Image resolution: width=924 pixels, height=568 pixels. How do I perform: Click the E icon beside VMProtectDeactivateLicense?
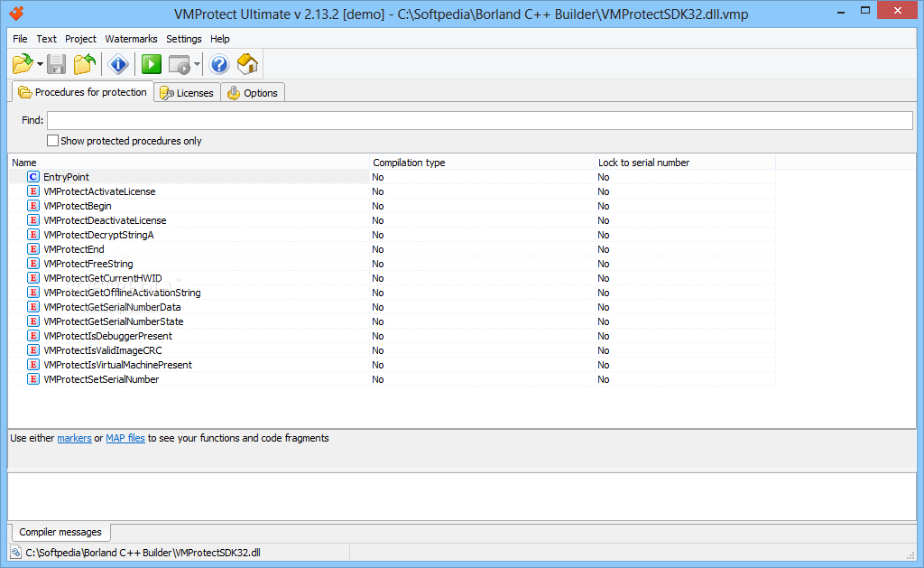33,220
